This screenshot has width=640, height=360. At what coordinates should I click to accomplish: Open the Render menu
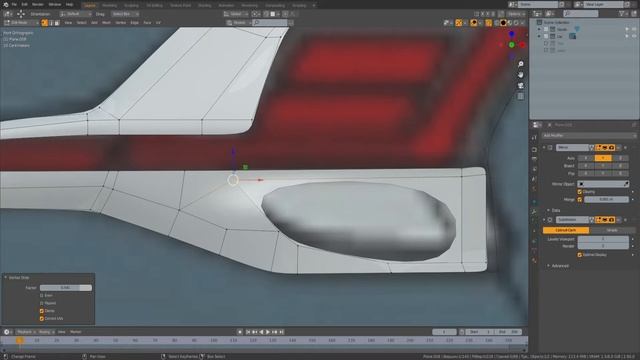[x=38, y=4]
